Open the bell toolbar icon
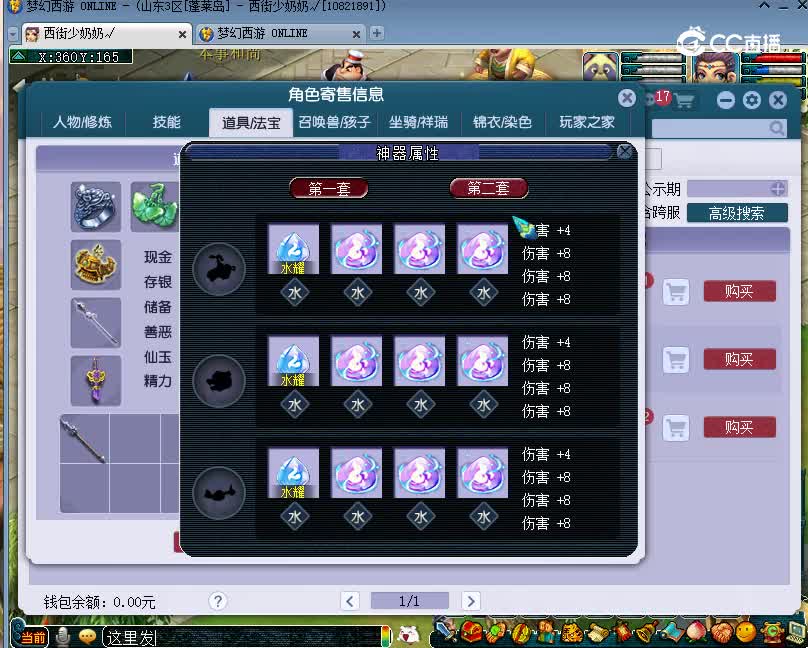This screenshot has height=648, width=808. click(648, 632)
